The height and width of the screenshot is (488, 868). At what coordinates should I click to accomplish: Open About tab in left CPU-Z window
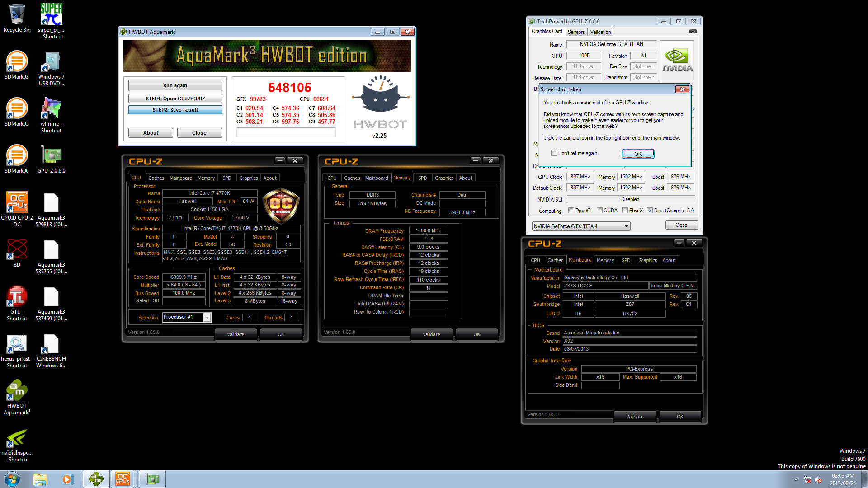[x=270, y=178]
